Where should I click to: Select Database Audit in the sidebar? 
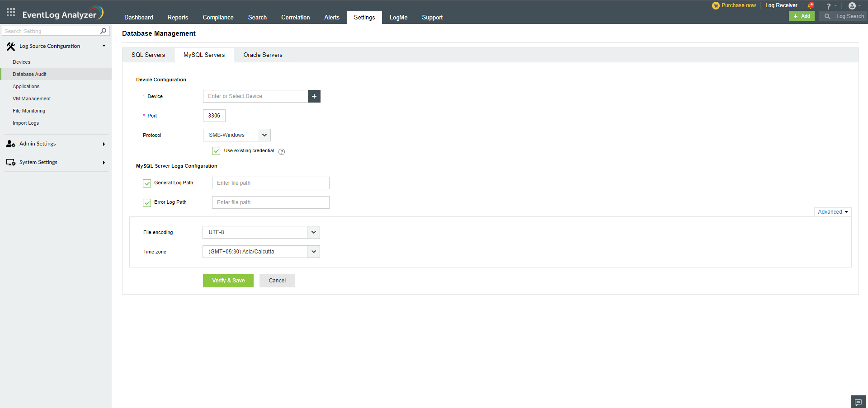click(x=56, y=74)
